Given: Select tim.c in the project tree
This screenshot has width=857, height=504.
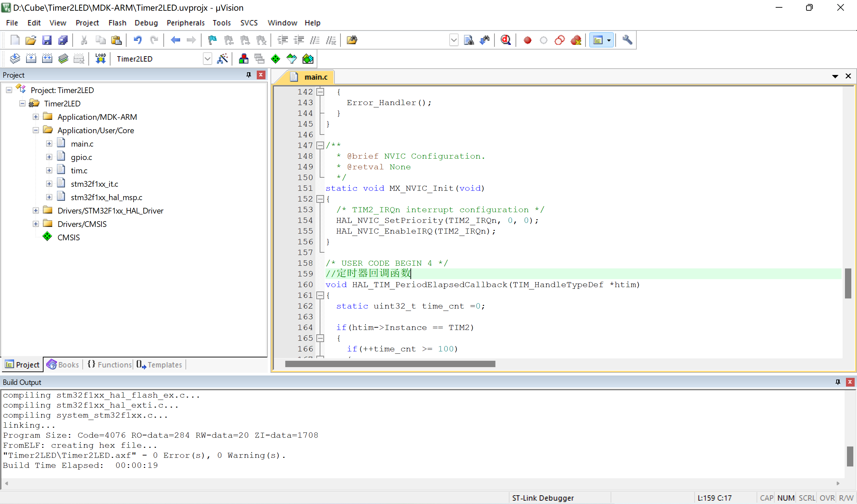Looking at the screenshot, I should pos(79,170).
